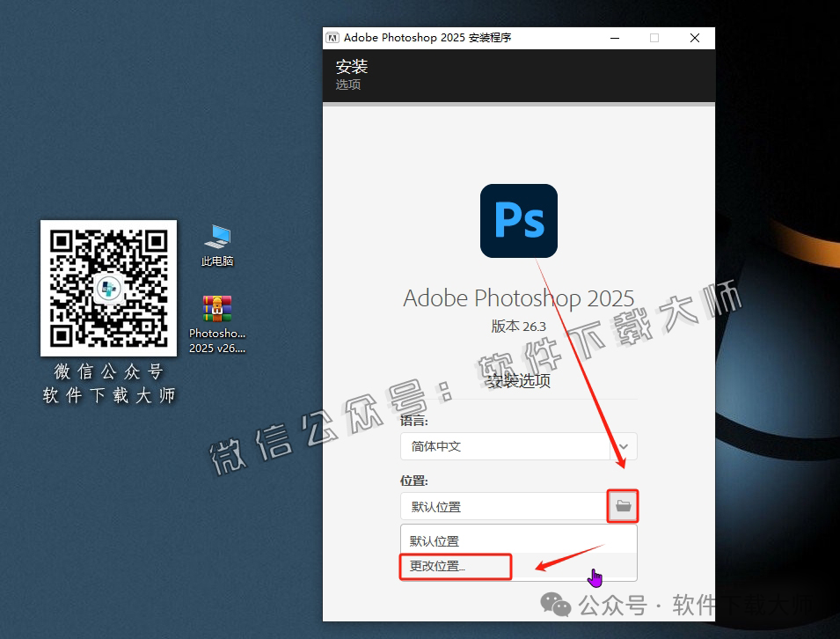The height and width of the screenshot is (639, 840).
Task: Click the 选项 label under 安装
Action: [348, 84]
